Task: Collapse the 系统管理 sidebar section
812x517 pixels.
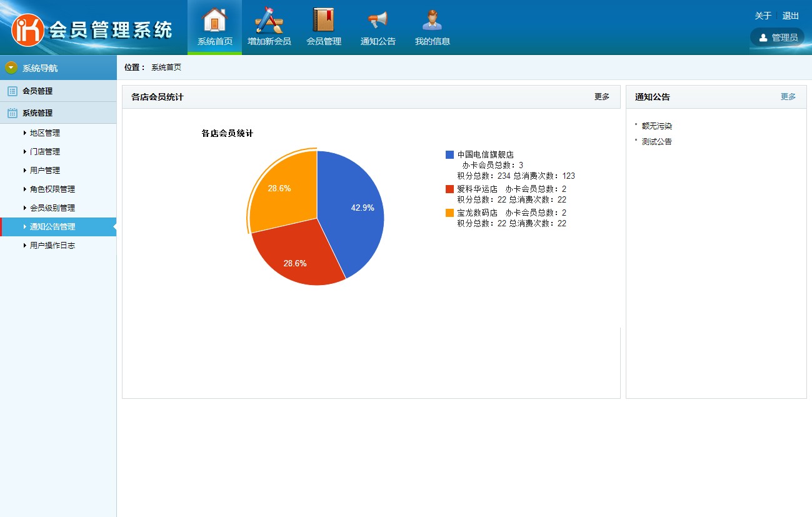Action: coord(38,113)
